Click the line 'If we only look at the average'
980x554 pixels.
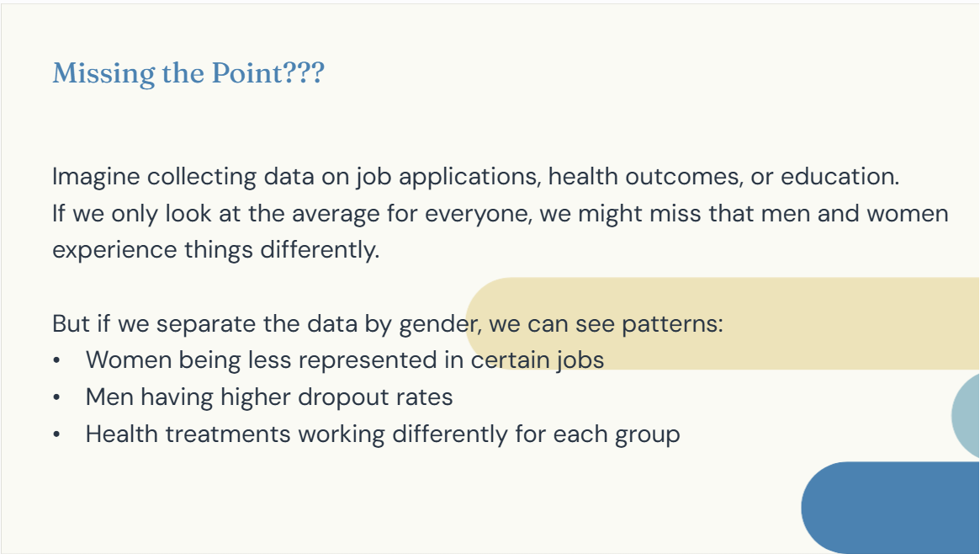500,213
